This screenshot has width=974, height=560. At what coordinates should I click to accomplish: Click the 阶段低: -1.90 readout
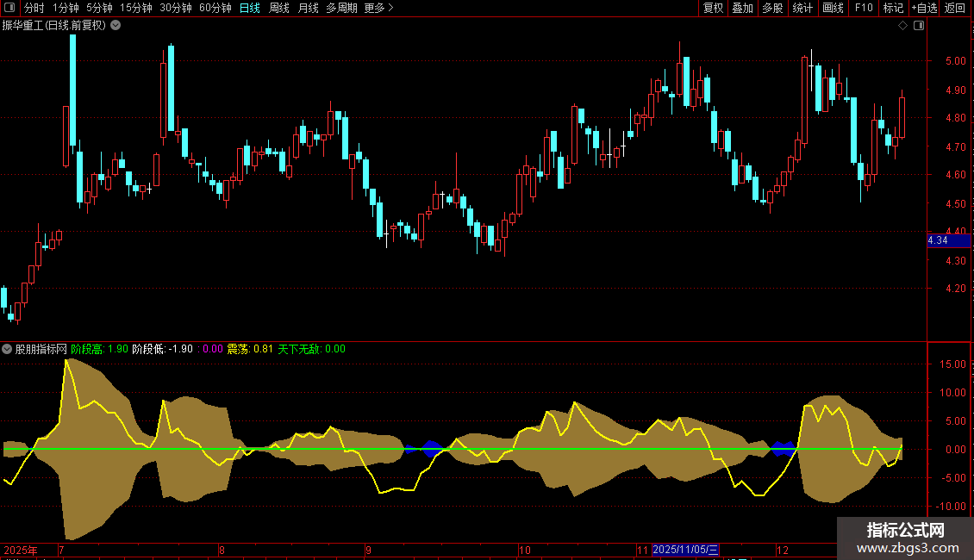163,349
